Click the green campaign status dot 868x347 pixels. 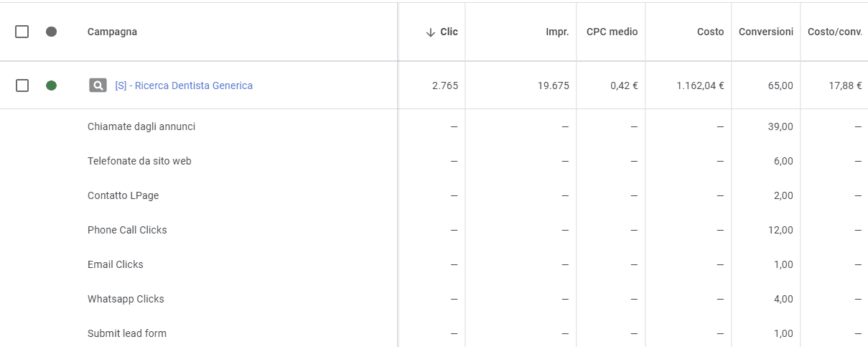pos(51,85)
